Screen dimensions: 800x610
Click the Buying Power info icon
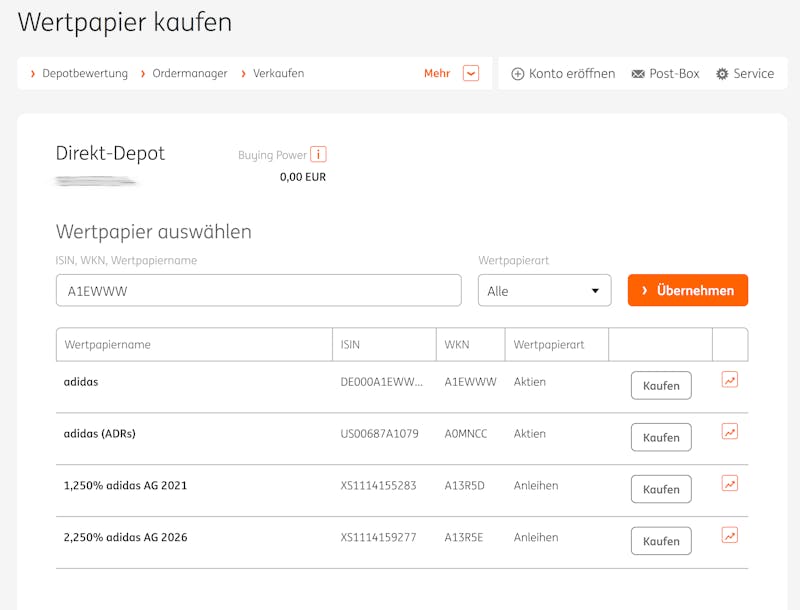pyautogui.click(x=318, y=154)
